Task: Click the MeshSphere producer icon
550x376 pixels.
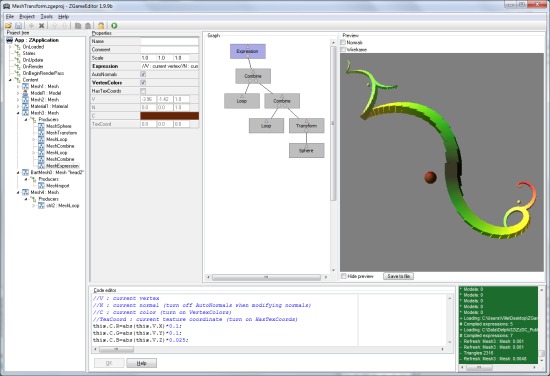Action: click(41, 126)
